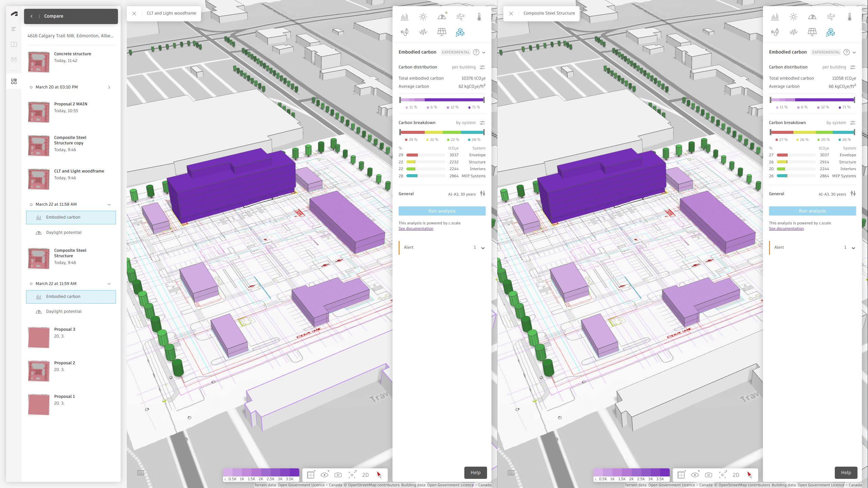Collapse the March 22 at 11:58 AM group

click(x=109, y=204)
